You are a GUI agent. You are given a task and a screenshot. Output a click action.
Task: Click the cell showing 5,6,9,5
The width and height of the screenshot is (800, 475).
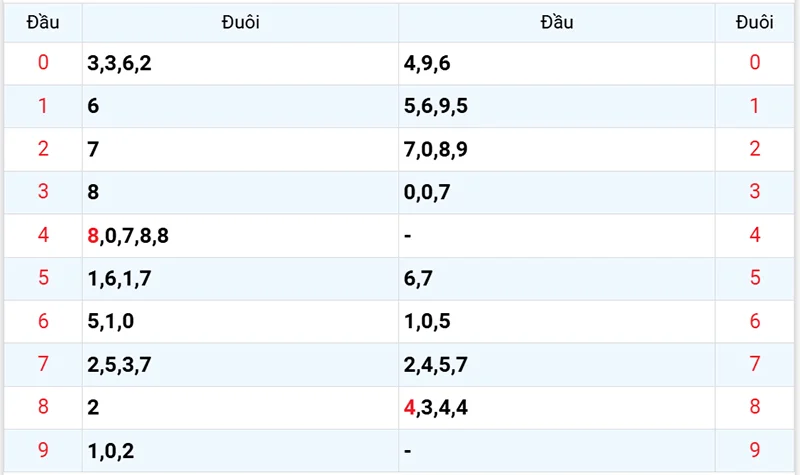coord(436,107)
